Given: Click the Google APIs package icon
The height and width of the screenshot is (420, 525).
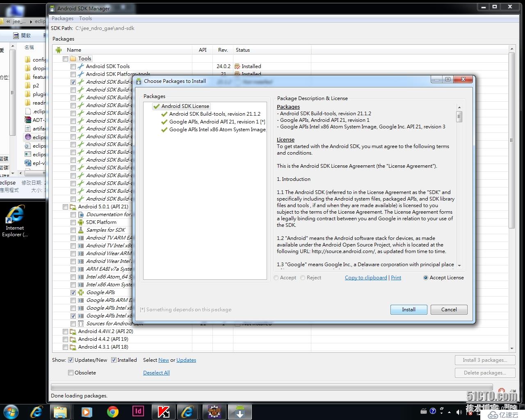Looking at the screenshot, I should [x=81, y=292].
